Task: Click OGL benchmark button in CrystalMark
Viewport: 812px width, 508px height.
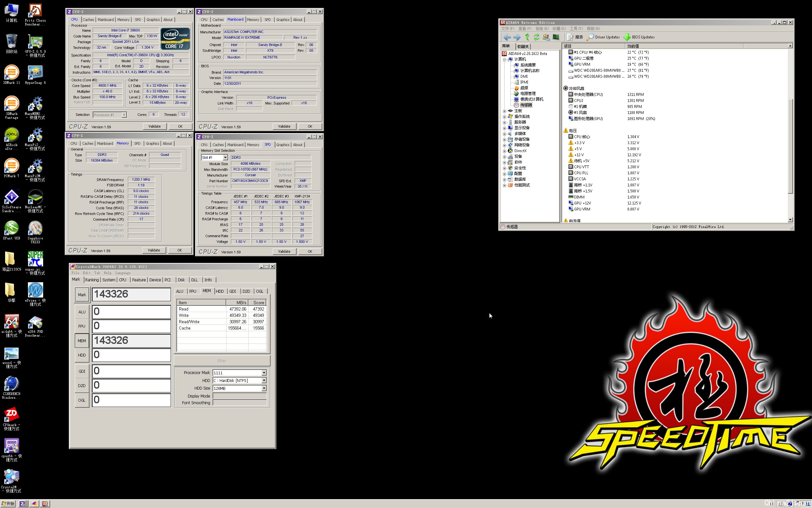Action: coord(82,400)
